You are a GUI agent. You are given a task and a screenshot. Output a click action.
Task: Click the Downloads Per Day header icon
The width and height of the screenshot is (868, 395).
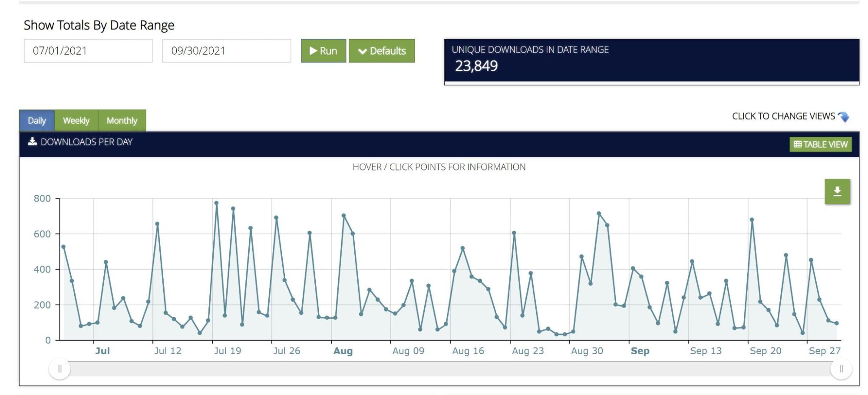[32, 142]
